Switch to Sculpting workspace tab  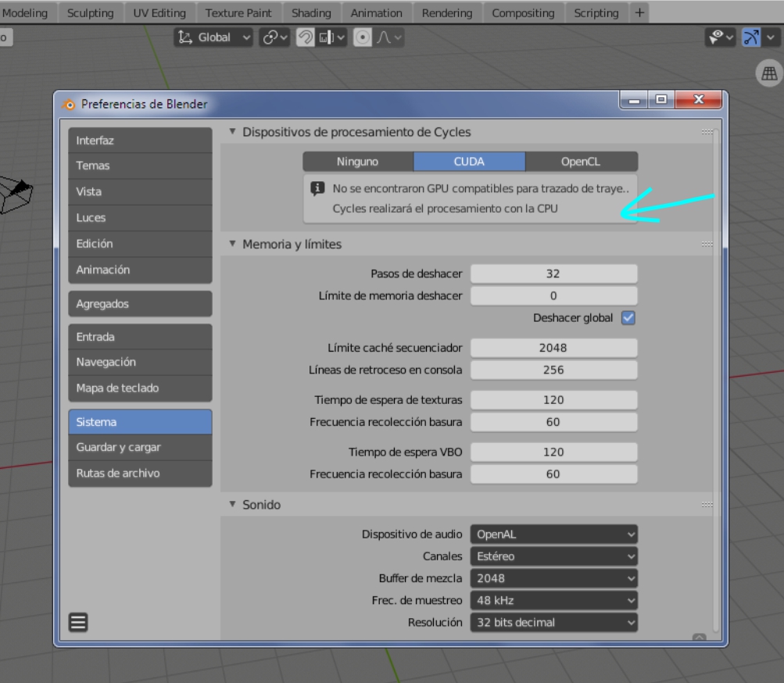click(91, 13)
